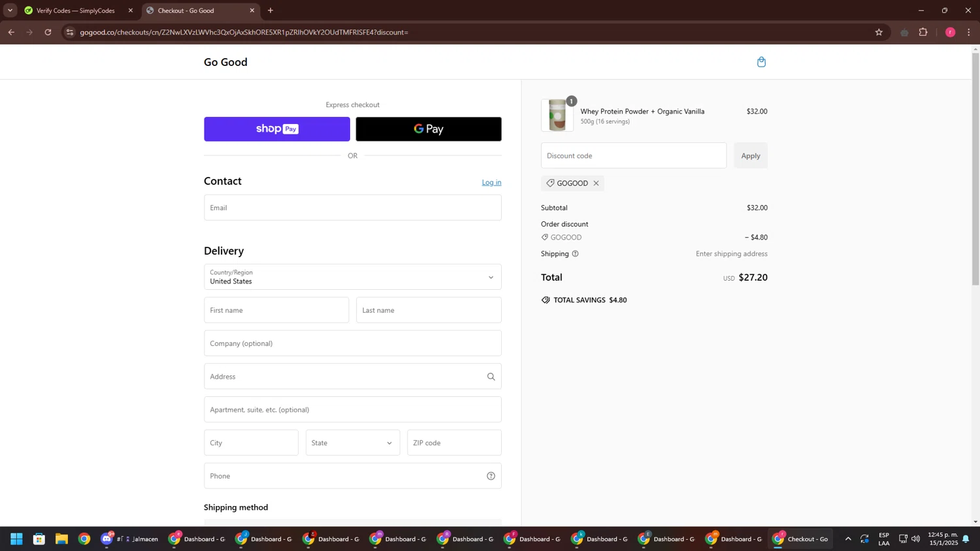Open the browser extensions puzzle icon
Viewport: 980px width, 551px height.
coord(923,32)
